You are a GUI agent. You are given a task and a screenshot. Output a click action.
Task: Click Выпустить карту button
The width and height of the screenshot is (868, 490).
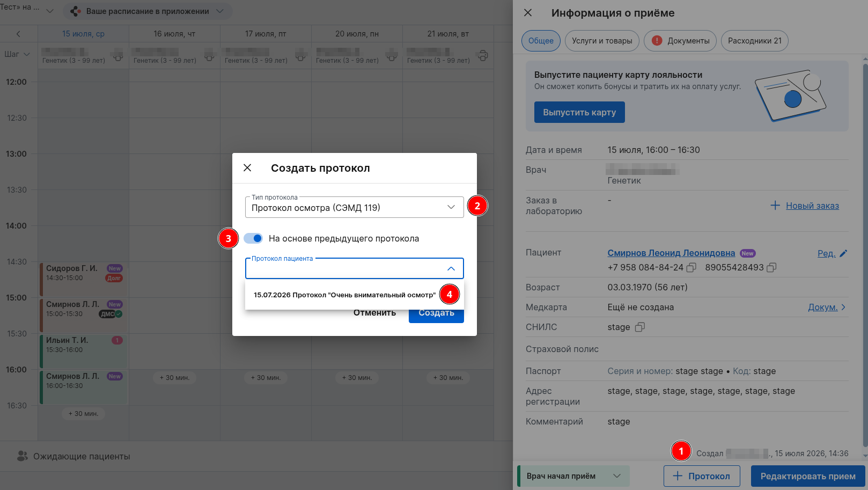(x=579, y=112)
